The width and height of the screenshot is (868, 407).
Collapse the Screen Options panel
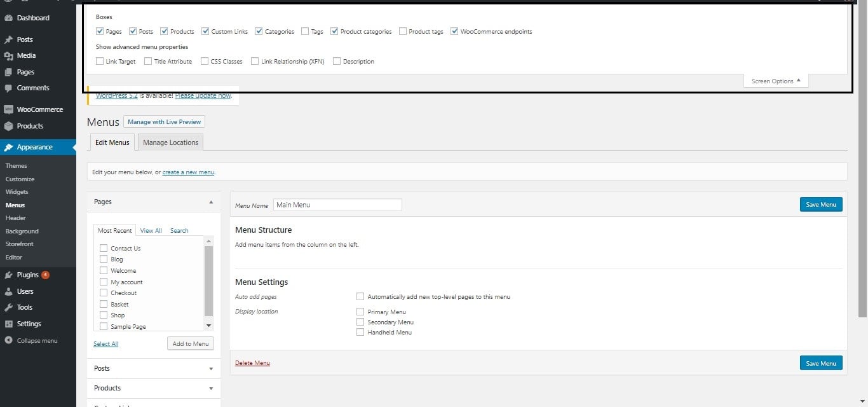point(776,81)
